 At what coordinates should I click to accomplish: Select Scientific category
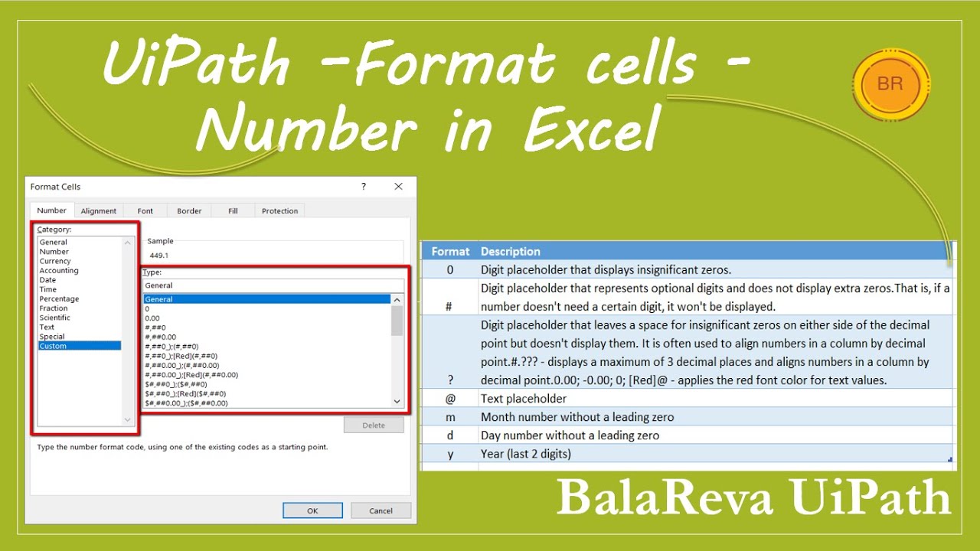[80, 318]
